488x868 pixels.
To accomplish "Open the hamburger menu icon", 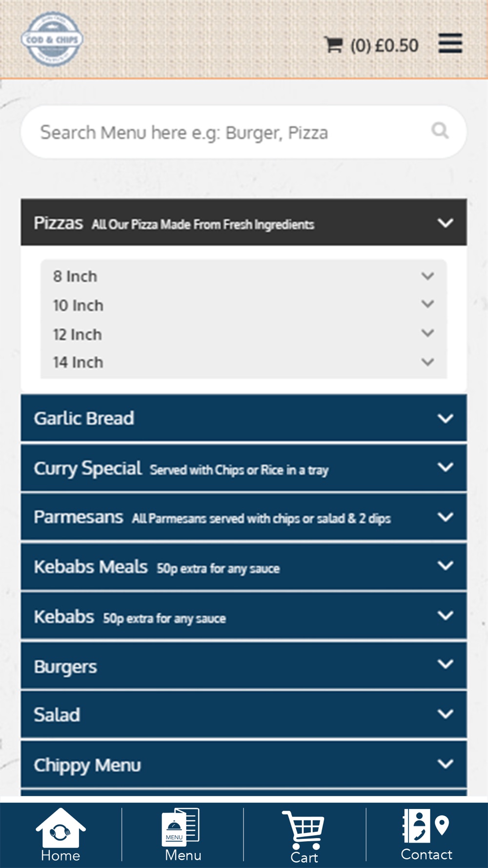I will [x=450, y=43].
